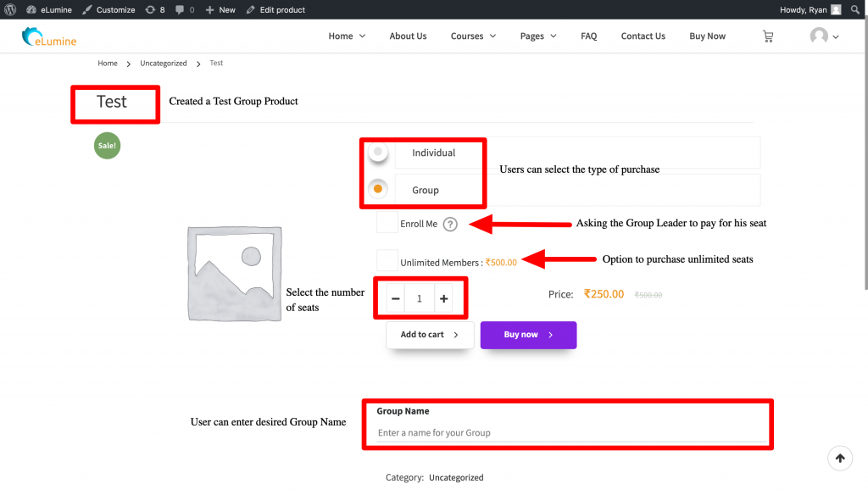Open the comments bubble icon
This screenshot has width=868, height=495.
click(185, 9)
